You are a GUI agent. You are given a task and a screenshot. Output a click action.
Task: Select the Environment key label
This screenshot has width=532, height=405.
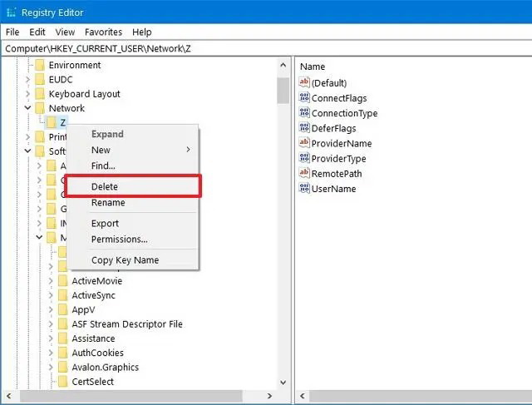click(75, 65)
